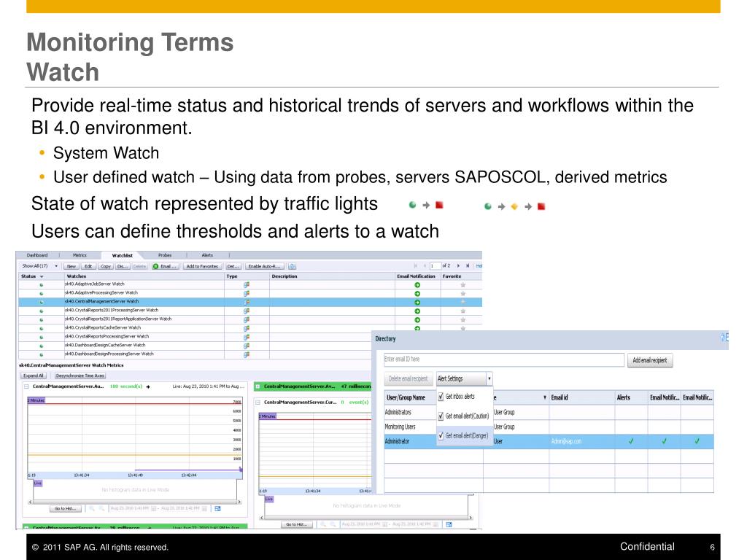
Task: Sort by the Status column arrow
Action: [42, 276]
